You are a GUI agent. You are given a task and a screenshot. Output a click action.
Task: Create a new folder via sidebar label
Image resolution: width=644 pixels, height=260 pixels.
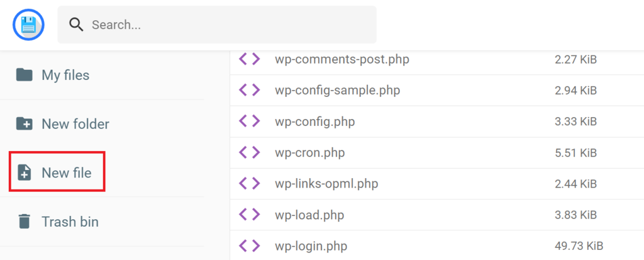tap(75, 124)
